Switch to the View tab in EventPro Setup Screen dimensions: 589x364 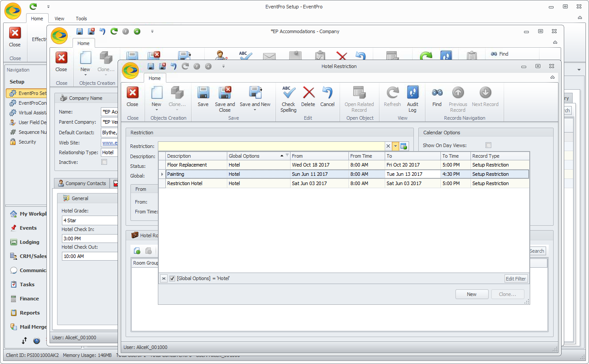tap(59, 19)
